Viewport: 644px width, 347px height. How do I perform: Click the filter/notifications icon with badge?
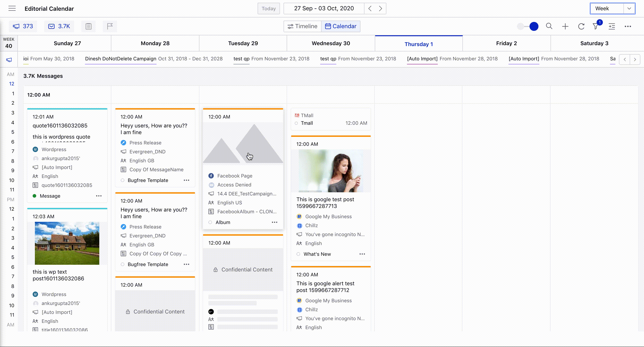pos(596,26)
